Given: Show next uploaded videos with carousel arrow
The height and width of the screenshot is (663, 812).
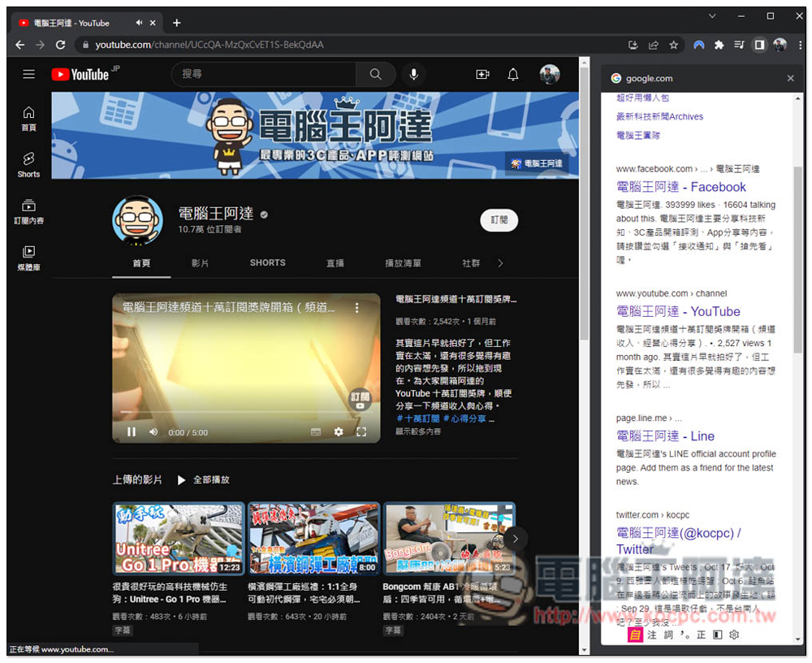Looking at the screenshot, I should click(x=516, y=539).
